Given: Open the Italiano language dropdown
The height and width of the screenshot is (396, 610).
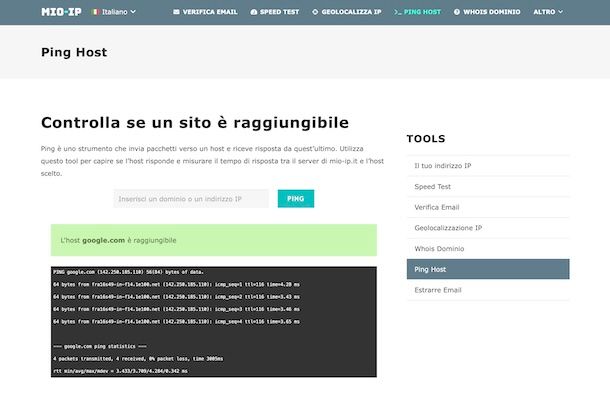Looking at the screenshot, I should 114,12.
